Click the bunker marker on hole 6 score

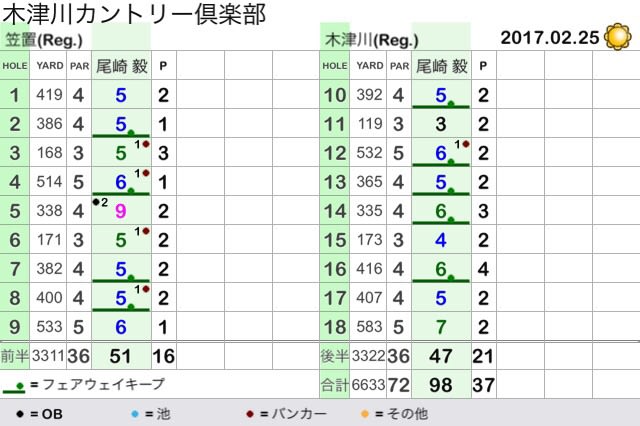tap(146, 231)
